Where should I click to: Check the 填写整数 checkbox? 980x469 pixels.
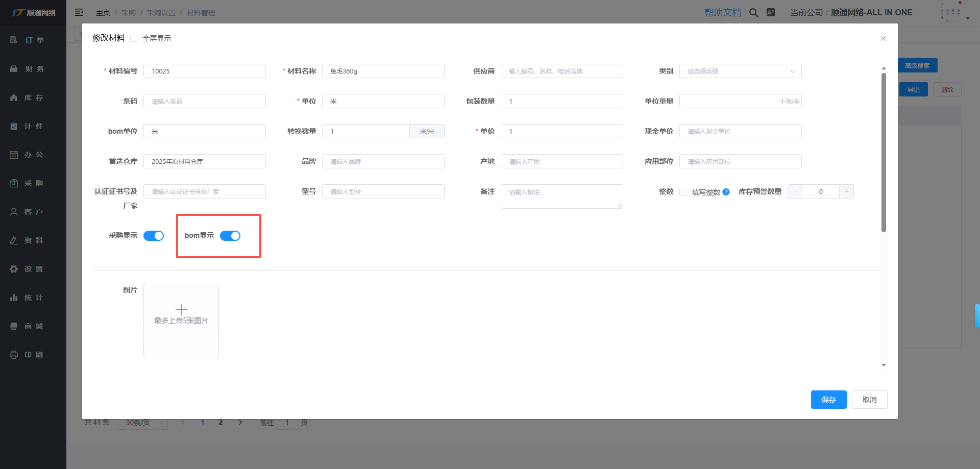point(683,192)
